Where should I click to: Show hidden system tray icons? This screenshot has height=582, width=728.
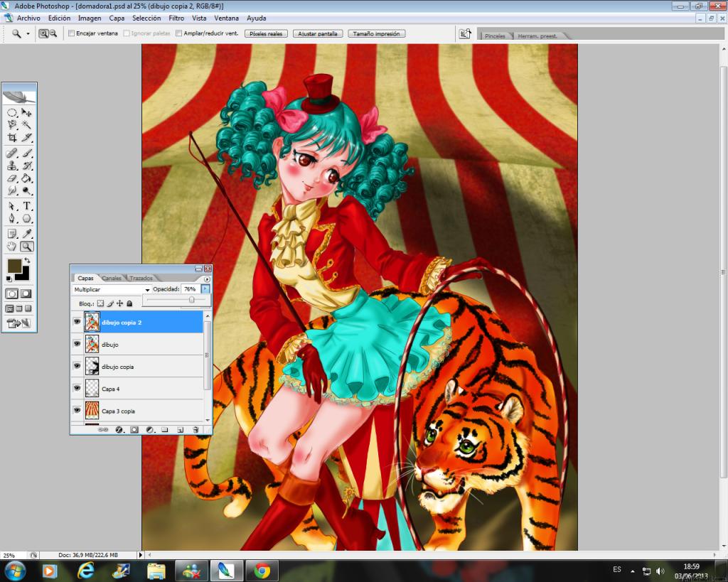632,571
